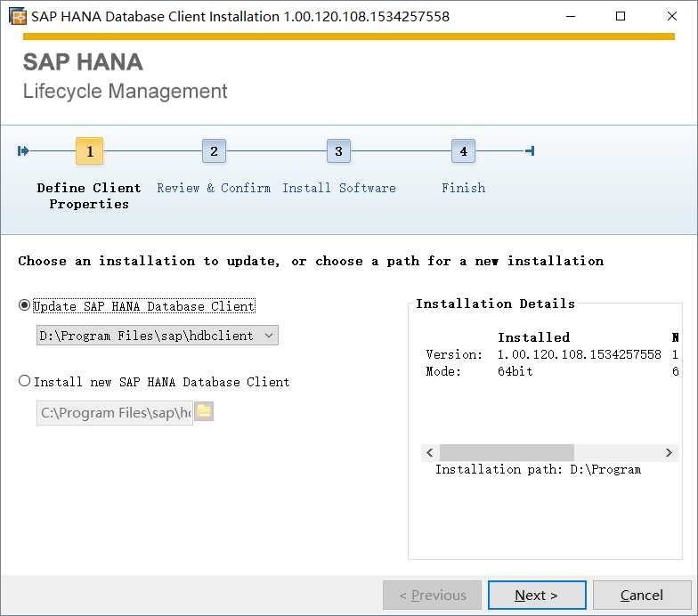The height and width of the screenshot is (616, 698).
Task: Click the SAP HANA installer title bar icon
Action: (x=18, y=16)
